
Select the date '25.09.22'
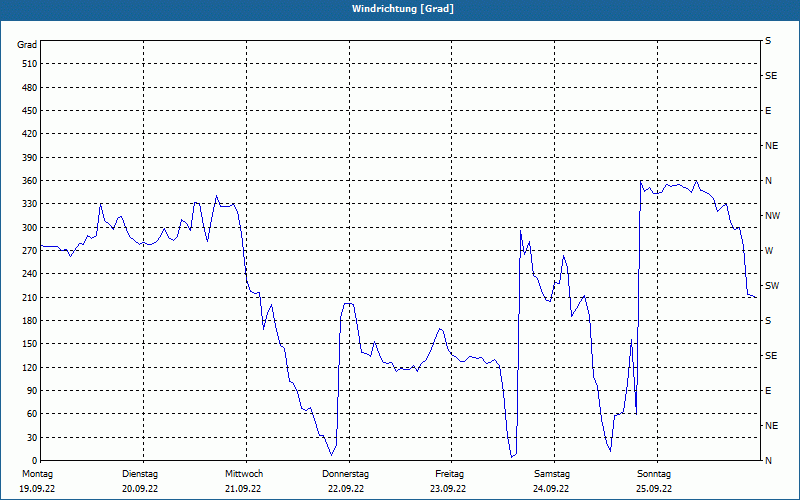[654, 489]
